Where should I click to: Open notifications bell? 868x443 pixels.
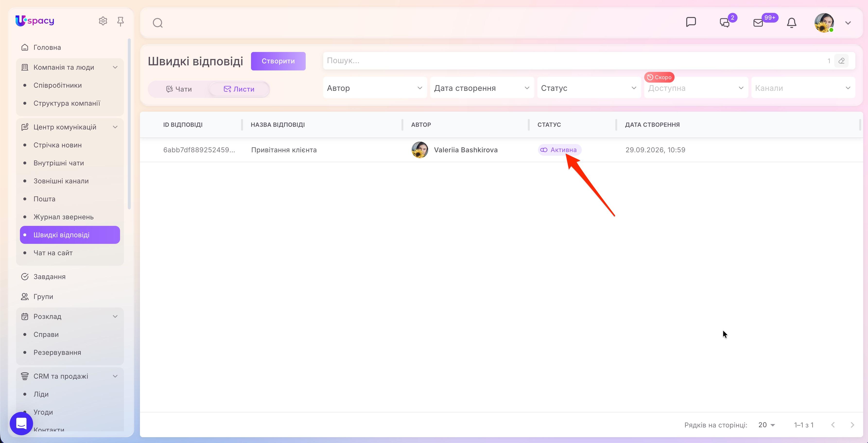pyautogui.click(x=791, y=23)
